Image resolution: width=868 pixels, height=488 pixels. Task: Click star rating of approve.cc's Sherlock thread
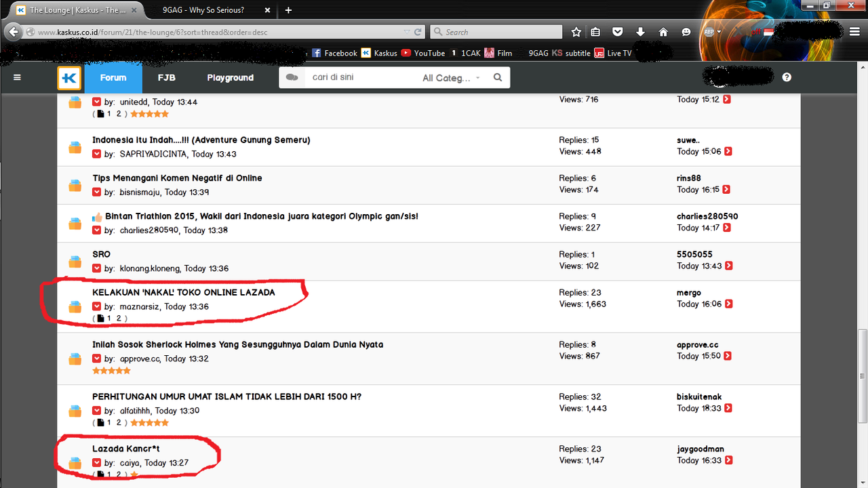(x=112, y=371)
